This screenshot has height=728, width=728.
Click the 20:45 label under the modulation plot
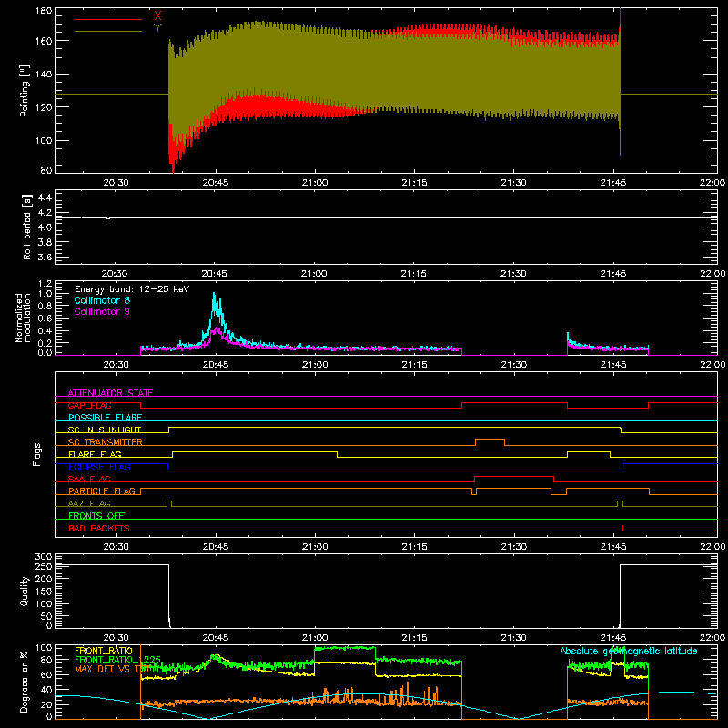(215, 365)
